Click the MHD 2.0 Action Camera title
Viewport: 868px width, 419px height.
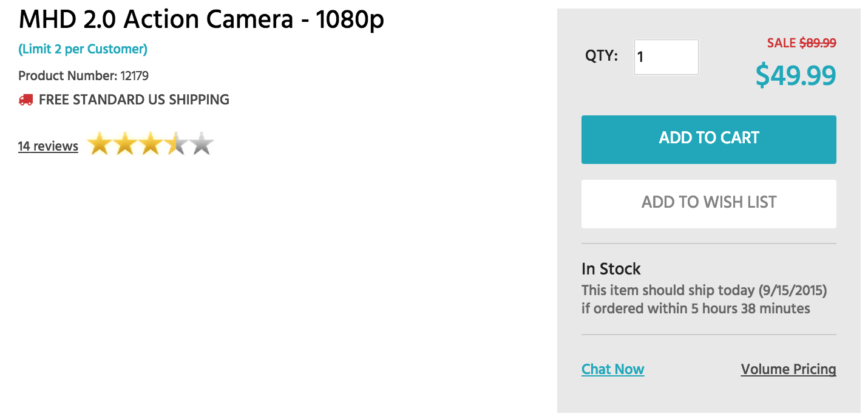click(202, 21)
